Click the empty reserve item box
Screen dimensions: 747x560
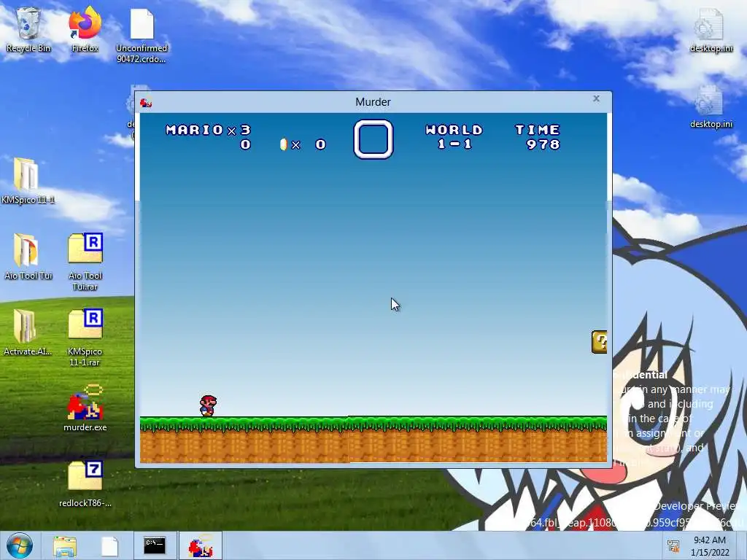tap(373, 139)
